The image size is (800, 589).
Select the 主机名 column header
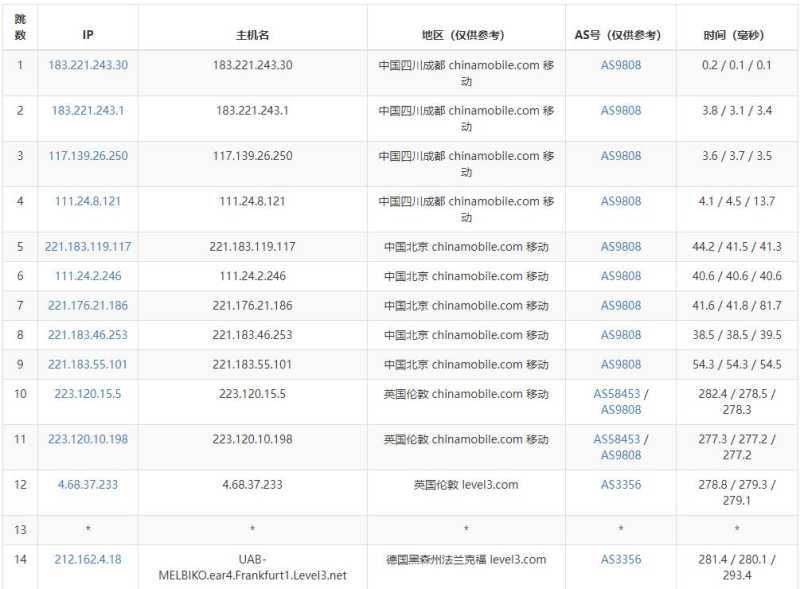[x=253, y=35]
